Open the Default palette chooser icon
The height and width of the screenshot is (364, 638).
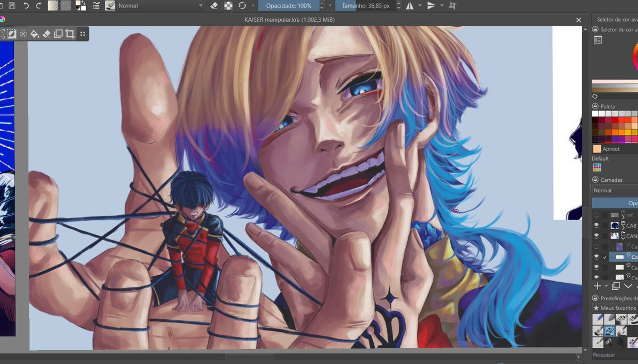click(x=597, y=167)
